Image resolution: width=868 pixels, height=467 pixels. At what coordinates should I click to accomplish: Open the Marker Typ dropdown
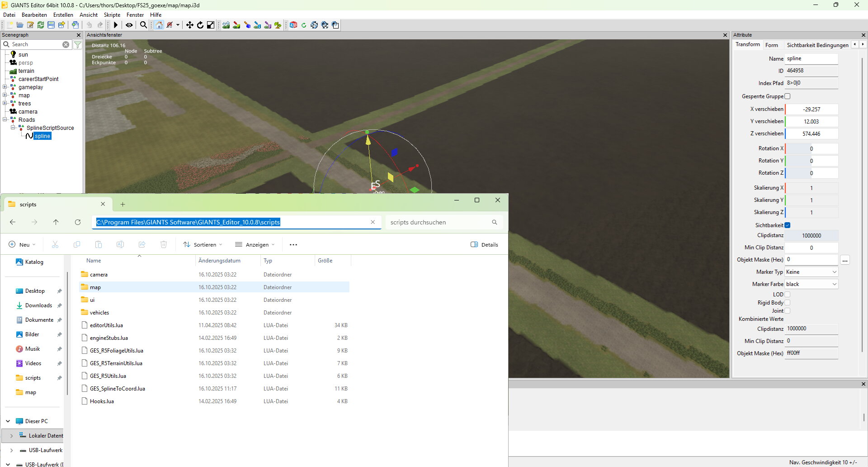click(x=811, y=272)
